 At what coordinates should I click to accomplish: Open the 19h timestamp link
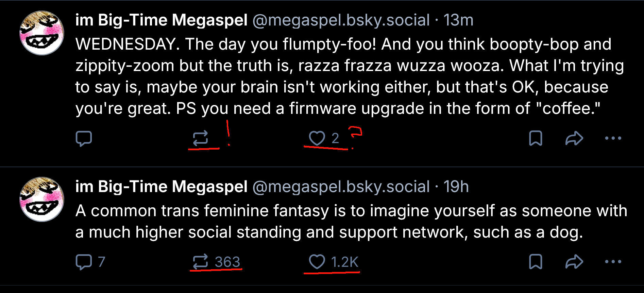click(x=456, y=187)
